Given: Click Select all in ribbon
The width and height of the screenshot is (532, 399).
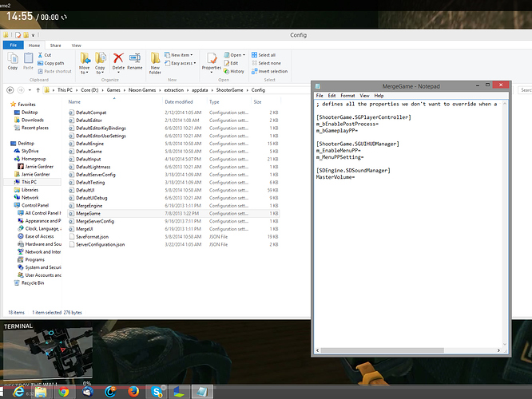Looking at the screenshot, I should pos(267,55).
